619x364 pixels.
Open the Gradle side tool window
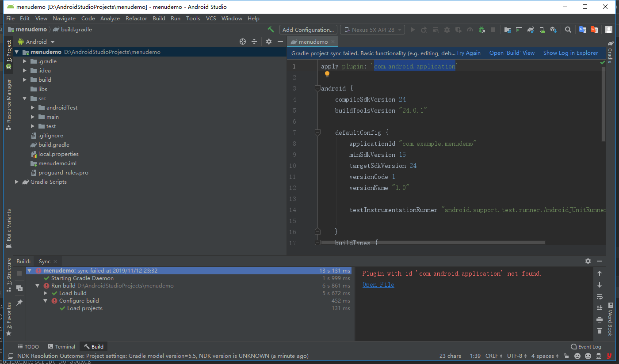pyautogui.click(x=610, y=52)
